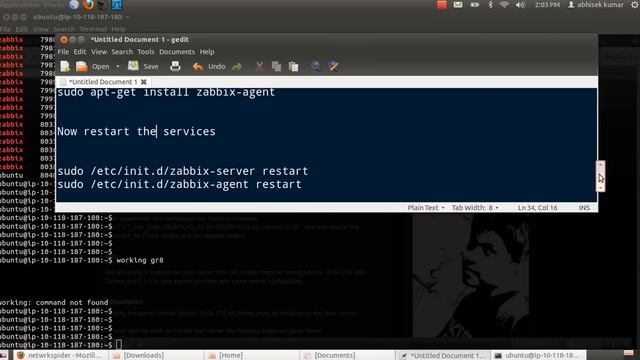The image size is (640, 360).
Task: Click the line 'sudo apt-get install zabbix-agent'
Action: [166, 92]
